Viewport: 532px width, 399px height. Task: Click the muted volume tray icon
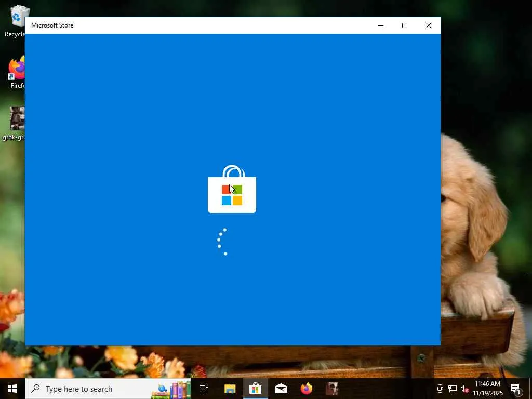464,389
